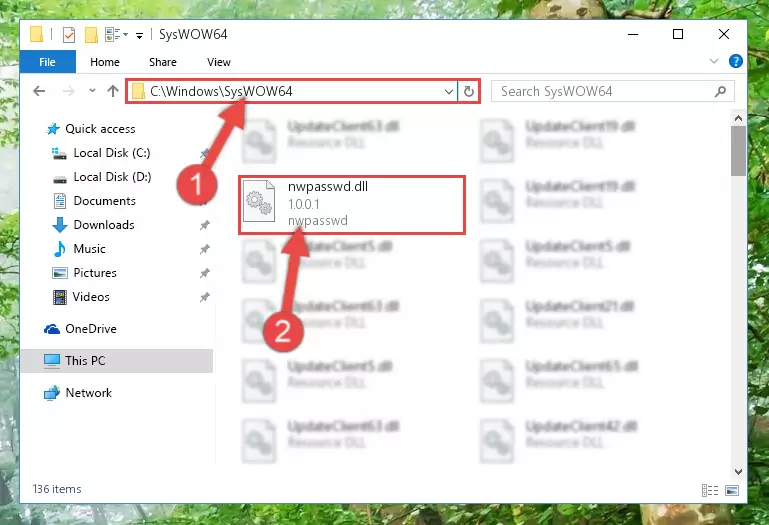
Task: Click the pin icon beside Downloads
Action: 205,225
